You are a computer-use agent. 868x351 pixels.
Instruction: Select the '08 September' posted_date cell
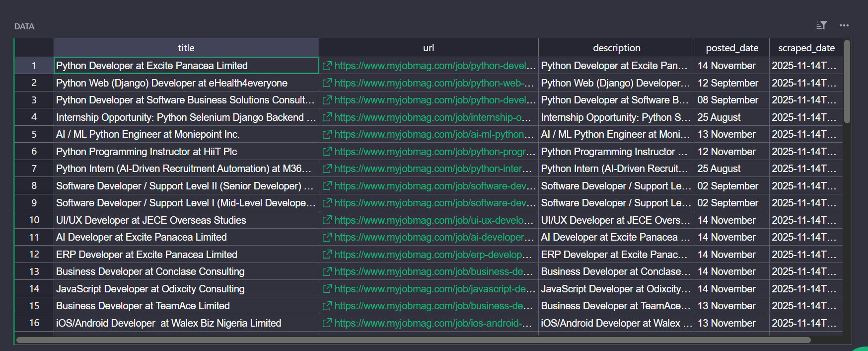[x=732, y=100]
